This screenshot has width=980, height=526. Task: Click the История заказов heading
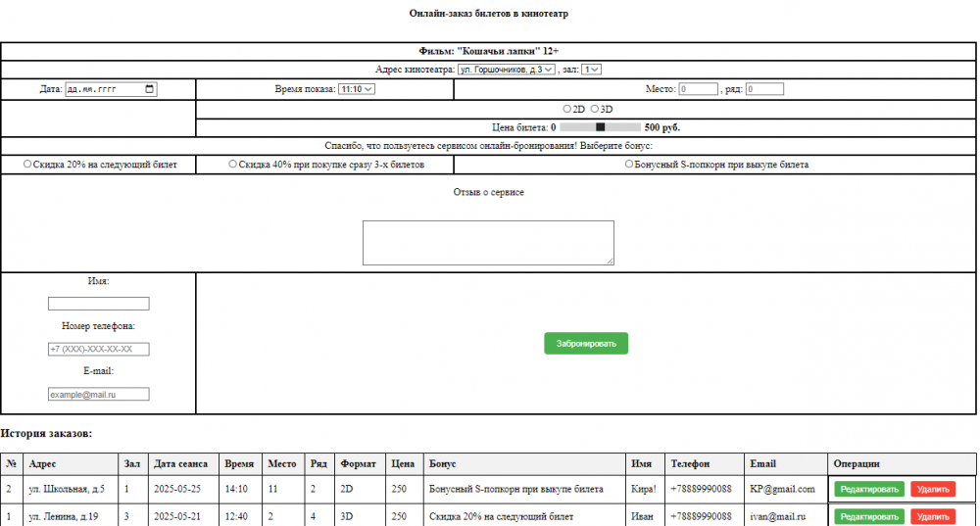click(x=46, y=434)
